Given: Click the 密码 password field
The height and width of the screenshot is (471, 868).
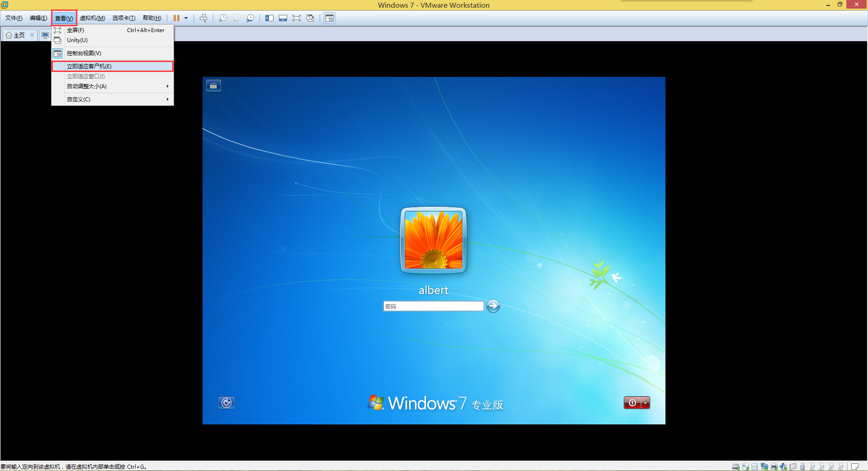Looking at the screenshot, I should pos(434,306).
